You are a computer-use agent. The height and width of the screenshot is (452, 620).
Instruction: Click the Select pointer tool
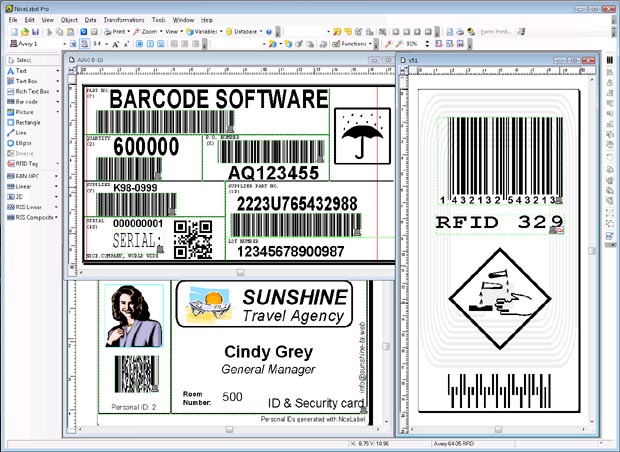(x=24, y=61)
